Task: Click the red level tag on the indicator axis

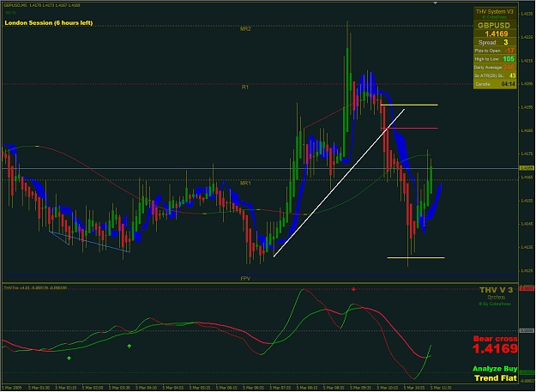Action: point(527,289)
